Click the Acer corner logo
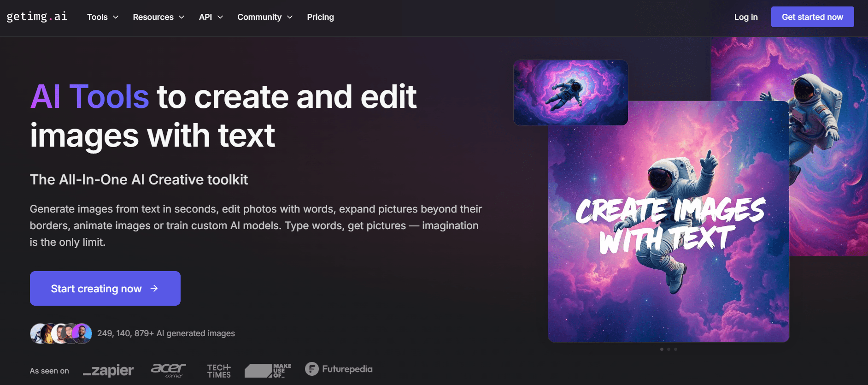868x385 pixels. point(168,370)
